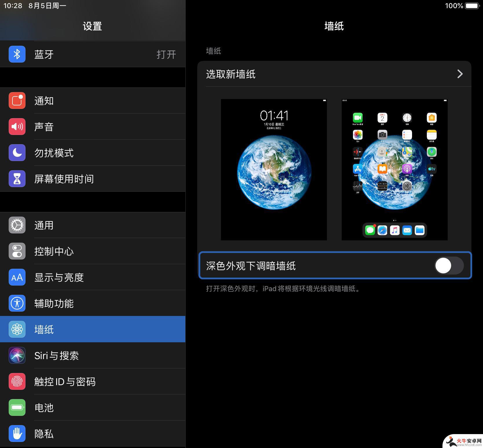Click home screen wallpaper preview
Viewport: 483px width, 448px height.
pos(395,170)
